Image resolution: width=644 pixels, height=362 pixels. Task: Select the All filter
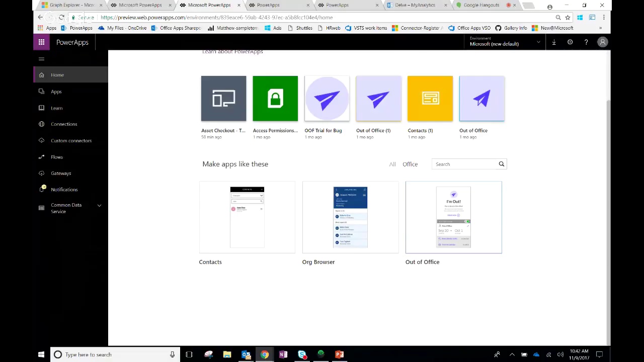(x=392, y=164)
